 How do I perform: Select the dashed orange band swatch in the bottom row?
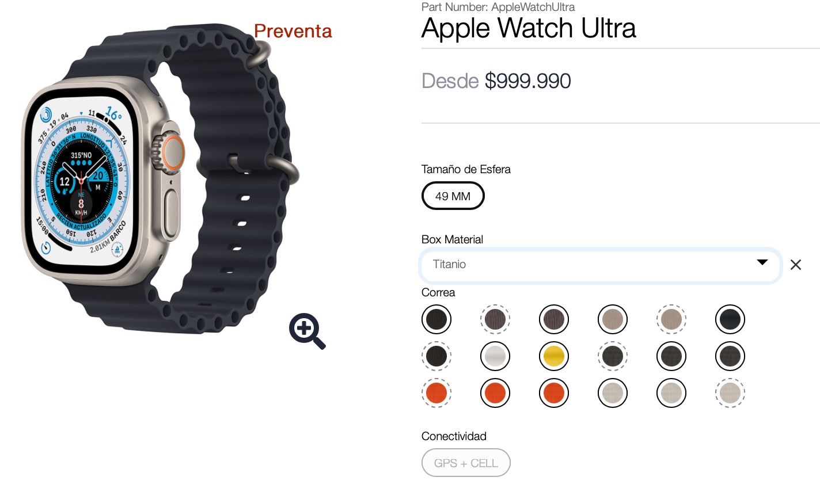[436, 393]
